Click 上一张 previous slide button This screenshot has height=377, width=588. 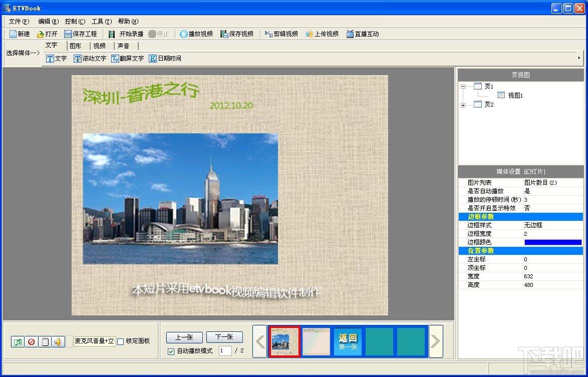pyautogui.click(x=184, y=337)
